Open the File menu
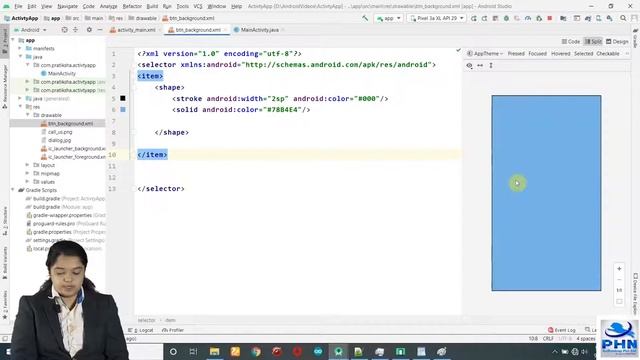The image size is (640, 360). (x=18, y=6)
